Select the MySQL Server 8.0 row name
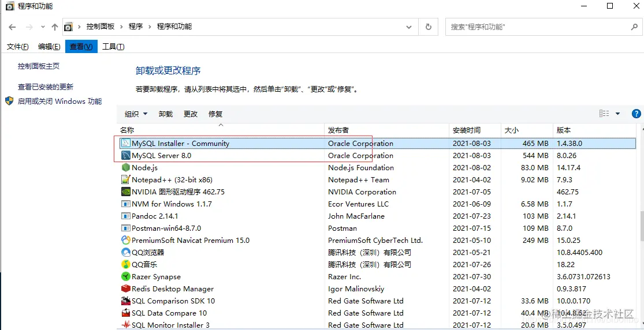 161,156
